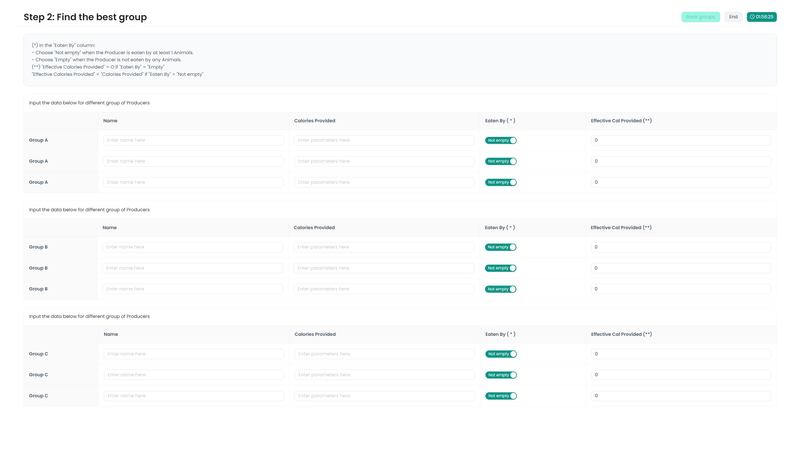The height and width of the screenshot is (450, 800).
Task: Toggle Eaten By switch in second Group B row
Action: (501, 268)
